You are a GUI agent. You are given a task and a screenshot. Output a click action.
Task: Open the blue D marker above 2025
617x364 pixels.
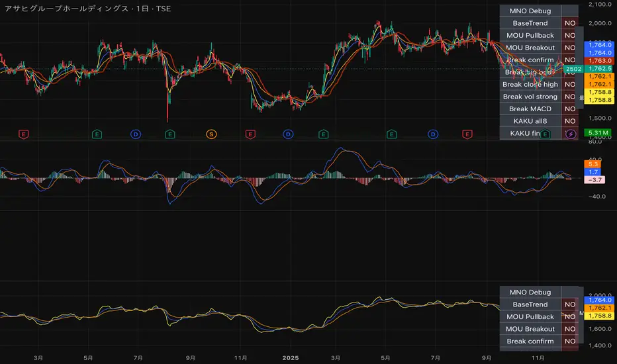point(288,134)
